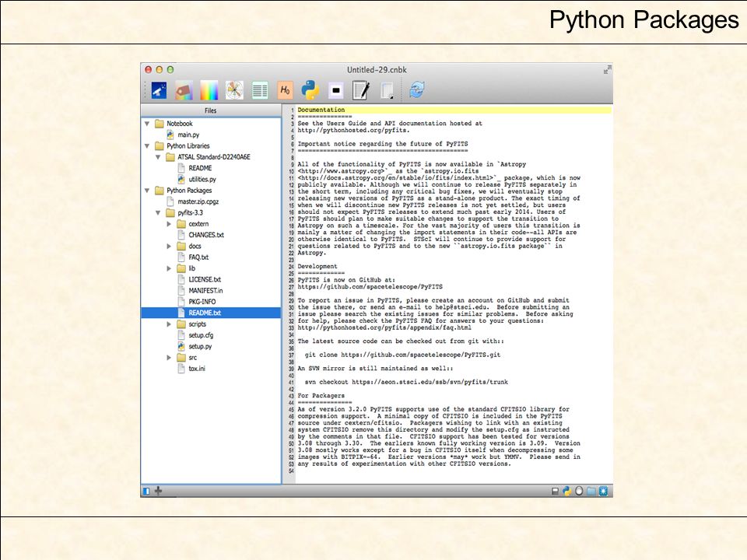
Task: Select README under ATSAL Standard
Action: coord(200,168)
